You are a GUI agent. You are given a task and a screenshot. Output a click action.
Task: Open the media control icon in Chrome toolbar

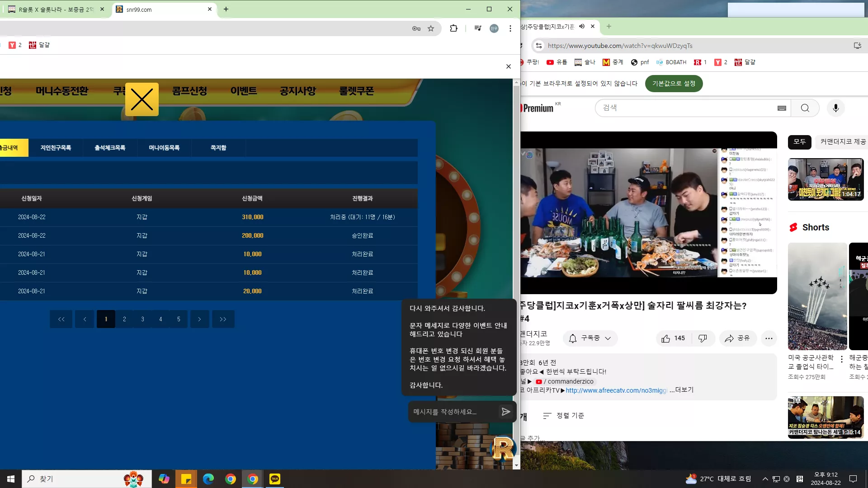click(478, 28)
